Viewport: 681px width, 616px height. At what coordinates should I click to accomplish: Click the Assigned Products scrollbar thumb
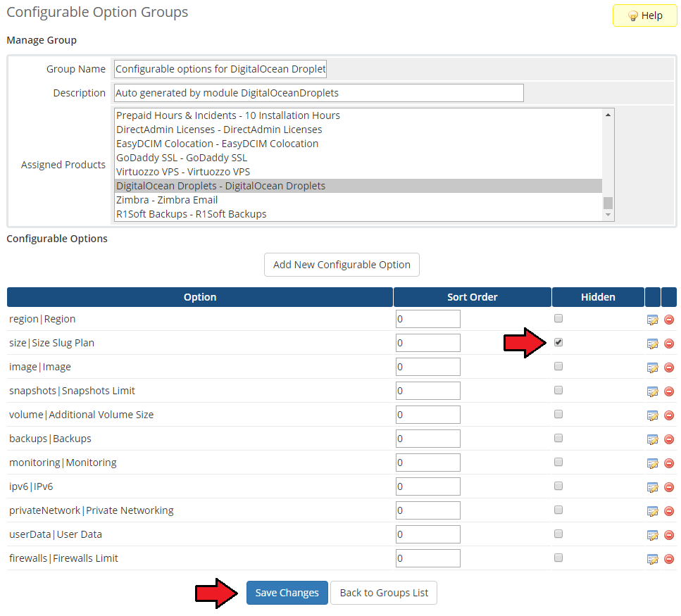[608, 203]
